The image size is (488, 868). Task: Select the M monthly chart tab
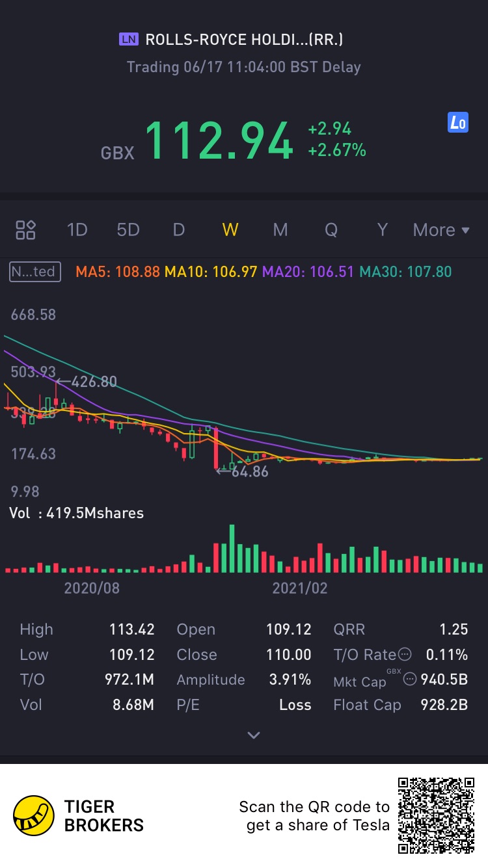click(x=280, y=230)
